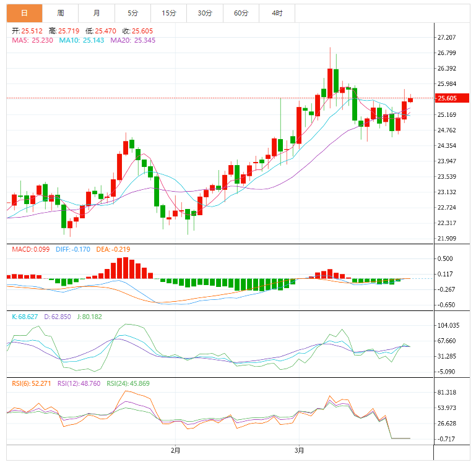Screen dimensions: 476x465
Task: Click the 27.207 price axis label
Action: pos(446,37)
